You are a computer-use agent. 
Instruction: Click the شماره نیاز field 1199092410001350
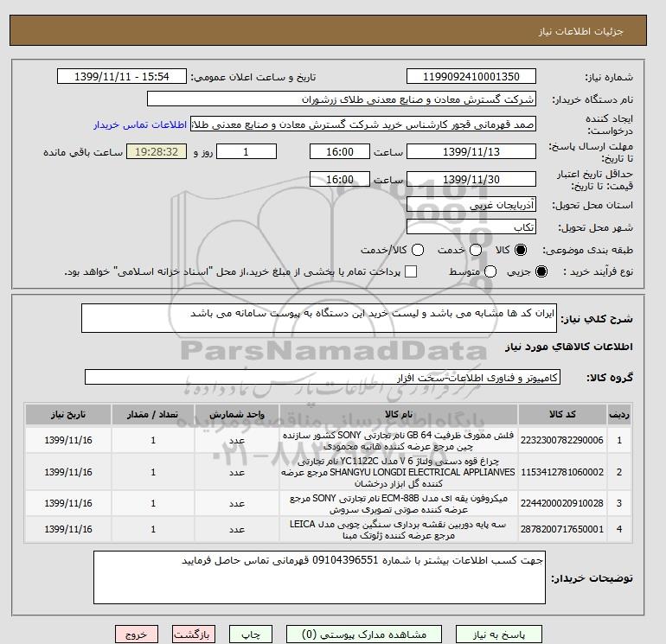tap(471, 76)
